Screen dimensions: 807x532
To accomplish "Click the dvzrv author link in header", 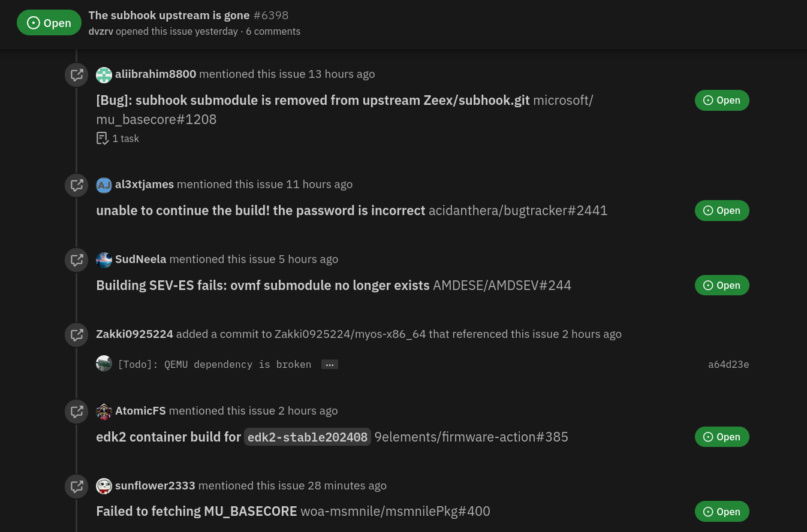I will (x=101, y=31).
